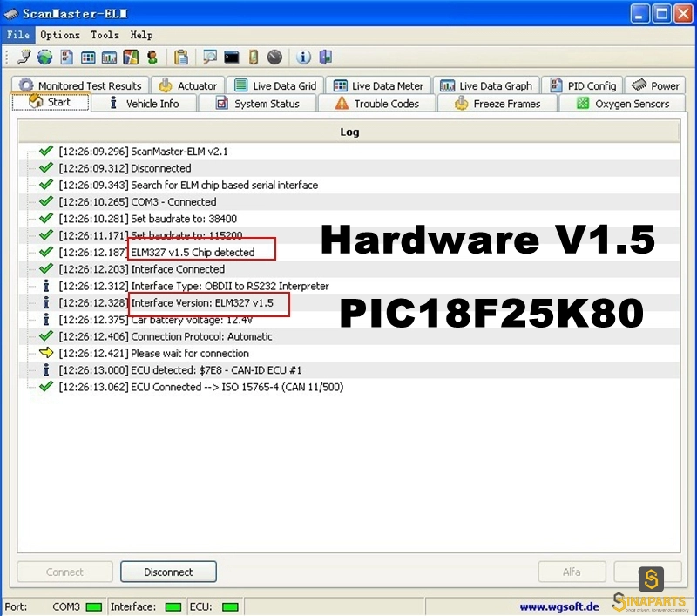The image size is (697, 616).
Task: Select 'Search for ELM chip based serial interface' entry
Action: 349,185
